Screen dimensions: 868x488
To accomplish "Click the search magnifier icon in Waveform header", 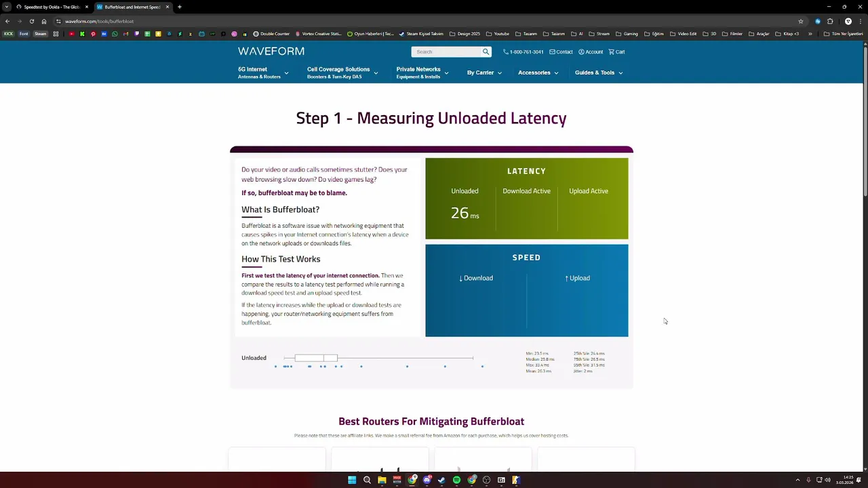I will (486, 52).
